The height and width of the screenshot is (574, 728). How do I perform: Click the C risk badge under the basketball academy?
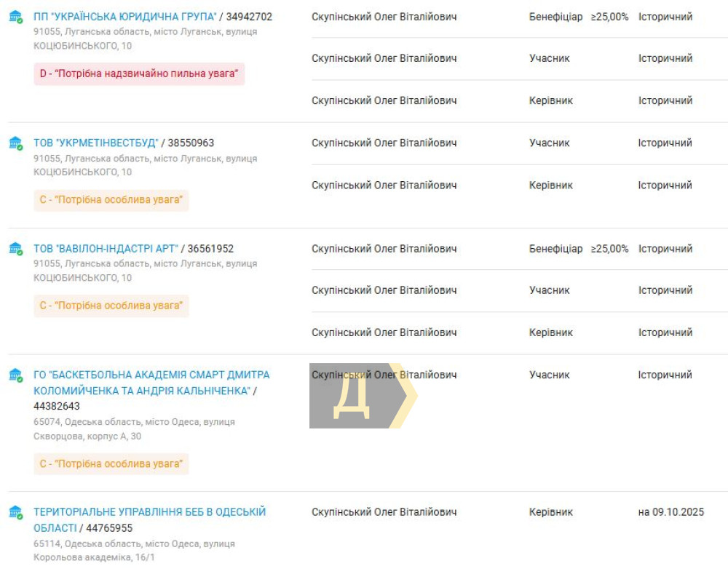pyautogui.click(x=111, y=463)
